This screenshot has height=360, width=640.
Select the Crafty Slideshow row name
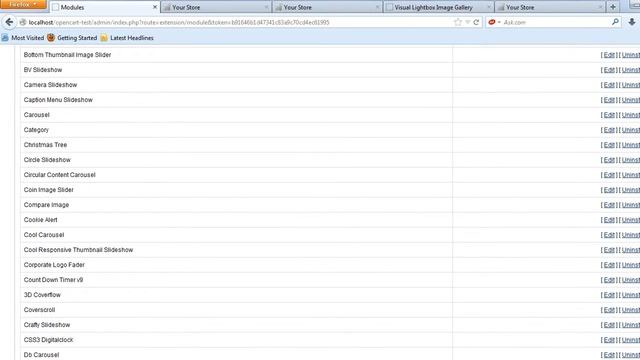(47, 325)
